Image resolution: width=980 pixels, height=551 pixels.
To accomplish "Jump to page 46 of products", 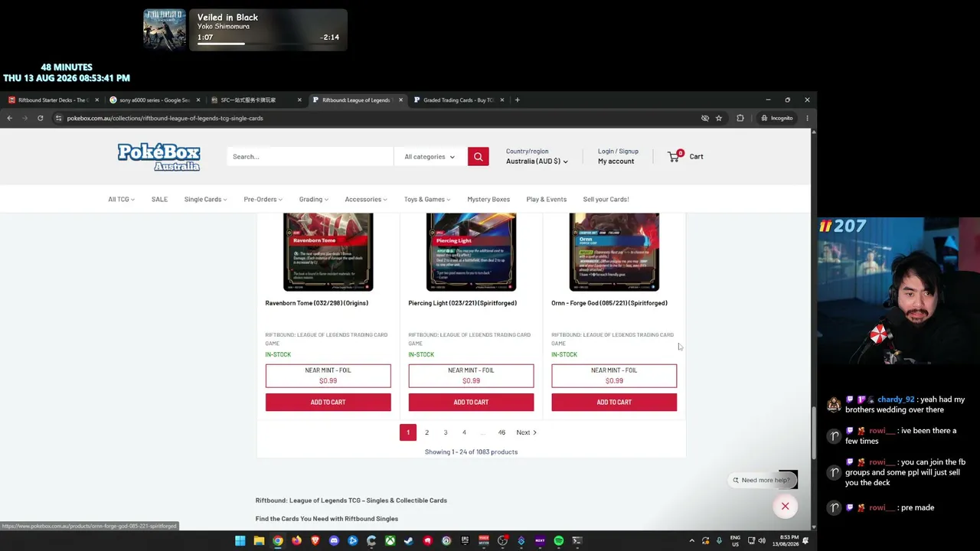I will click(x=501, y=432).
